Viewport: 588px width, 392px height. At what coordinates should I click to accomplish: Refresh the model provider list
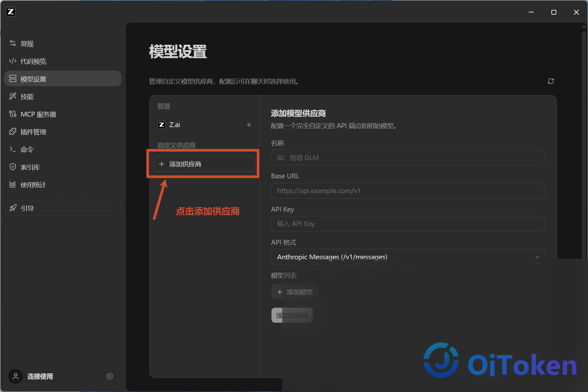coord(551,81)
